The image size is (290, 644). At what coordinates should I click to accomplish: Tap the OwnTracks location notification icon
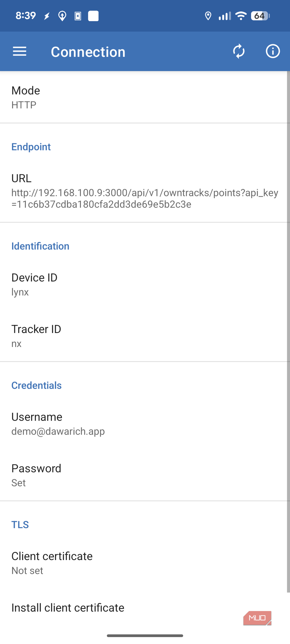(x=62, y=16)
